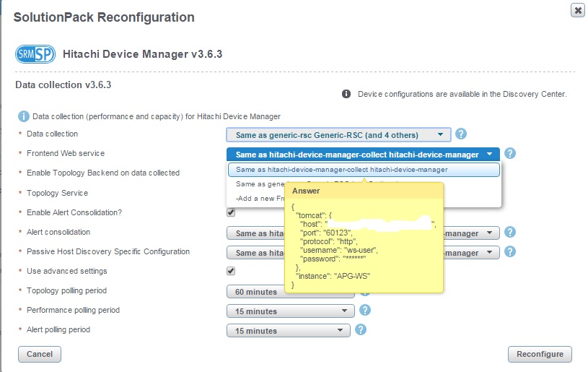The image size is (588, 372).
Task: Click the 'username: ws-user' tooltip line
Action: [x=338, y=250]
